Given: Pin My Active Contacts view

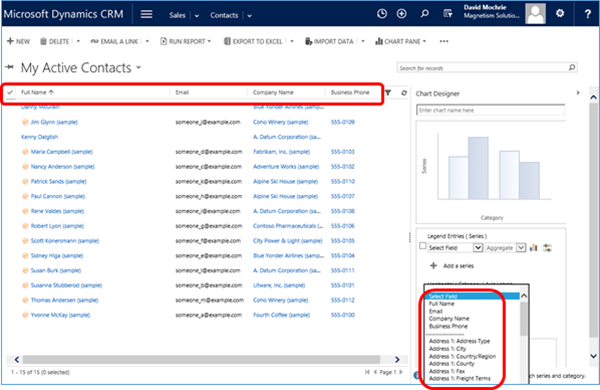Looking at the screenshot, I should [10, 67].
